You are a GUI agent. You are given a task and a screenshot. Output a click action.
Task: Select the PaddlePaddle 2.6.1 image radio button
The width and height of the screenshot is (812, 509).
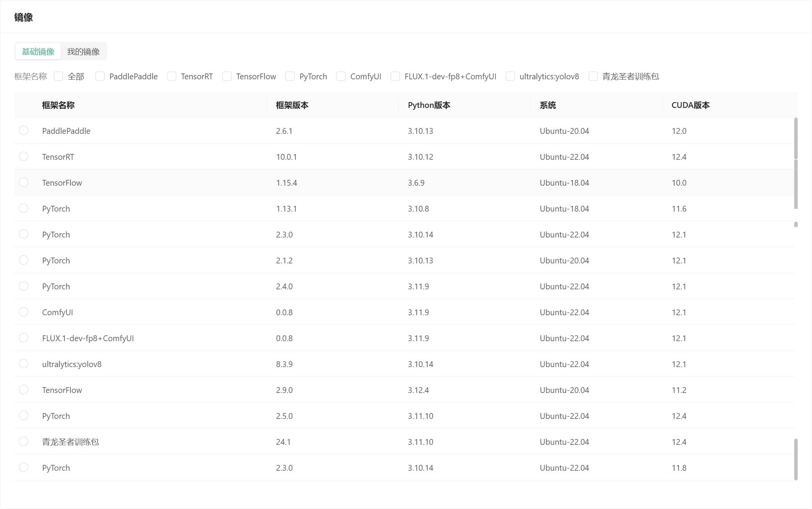tap(24, 130)
